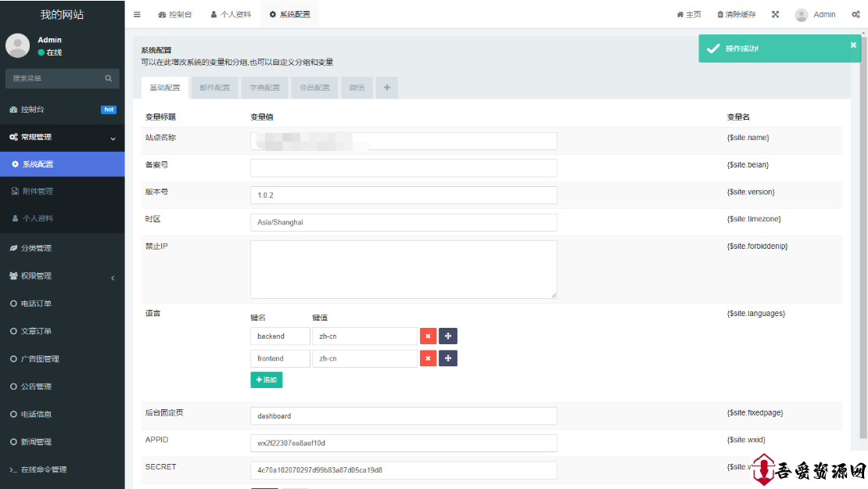Open 附件管理 in the sidebar
The width and height of the screenshot is (868, 489).
pos(38,192)
